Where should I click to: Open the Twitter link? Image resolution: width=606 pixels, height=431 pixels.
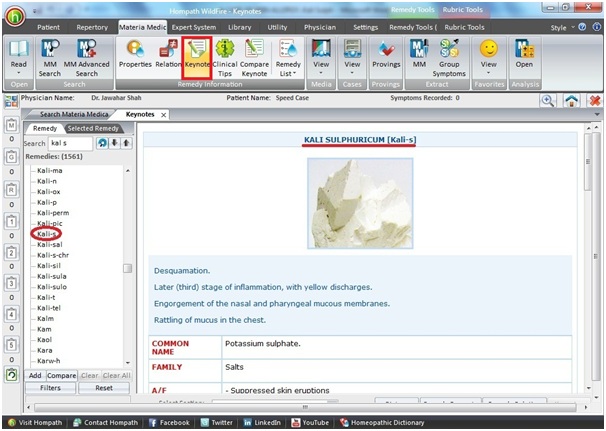click(216, 422)
